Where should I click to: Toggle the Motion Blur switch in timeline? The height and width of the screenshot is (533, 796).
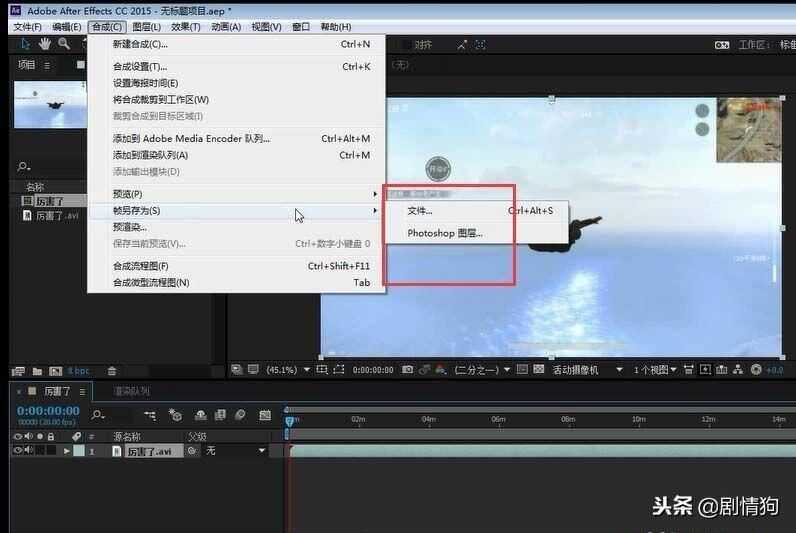[x=240, y=415]
